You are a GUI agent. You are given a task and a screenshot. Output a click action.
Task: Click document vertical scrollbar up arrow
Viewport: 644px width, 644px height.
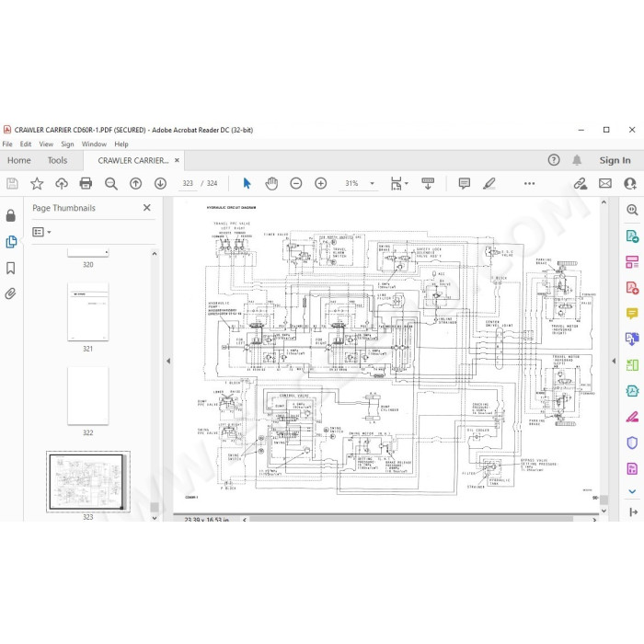click(x=604, y=202)
